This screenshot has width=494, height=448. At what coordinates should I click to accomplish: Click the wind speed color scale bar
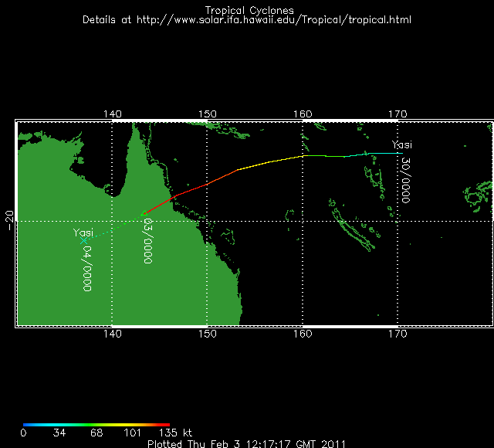(x=96, y=425)
